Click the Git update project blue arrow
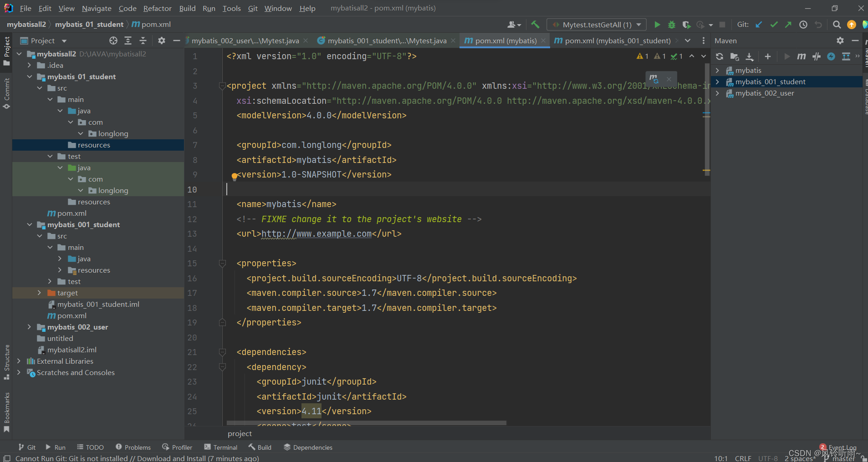 (759, 25)
